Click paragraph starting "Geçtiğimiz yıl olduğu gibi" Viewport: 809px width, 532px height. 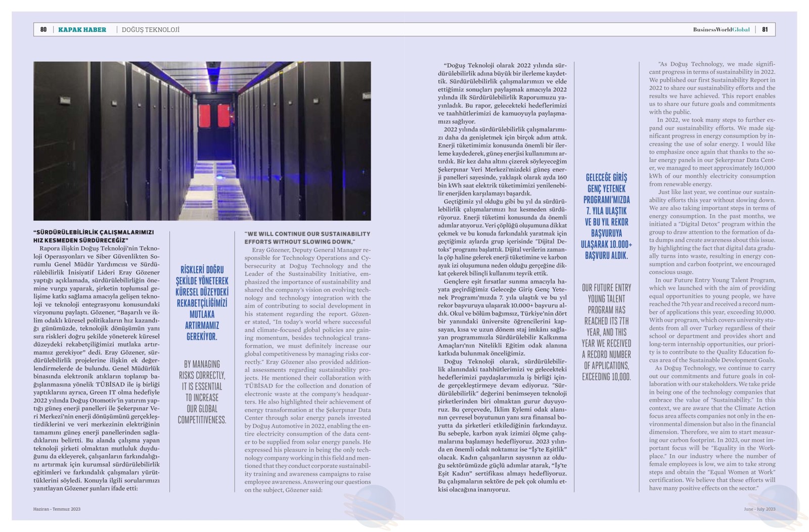click(x=502, y=237)
